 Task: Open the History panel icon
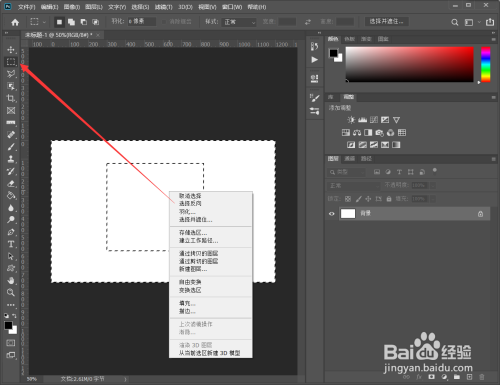tap(314, 47)
